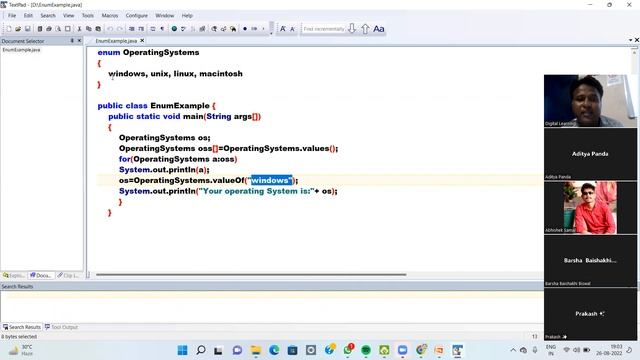Click the Increase font size icon

282,29
